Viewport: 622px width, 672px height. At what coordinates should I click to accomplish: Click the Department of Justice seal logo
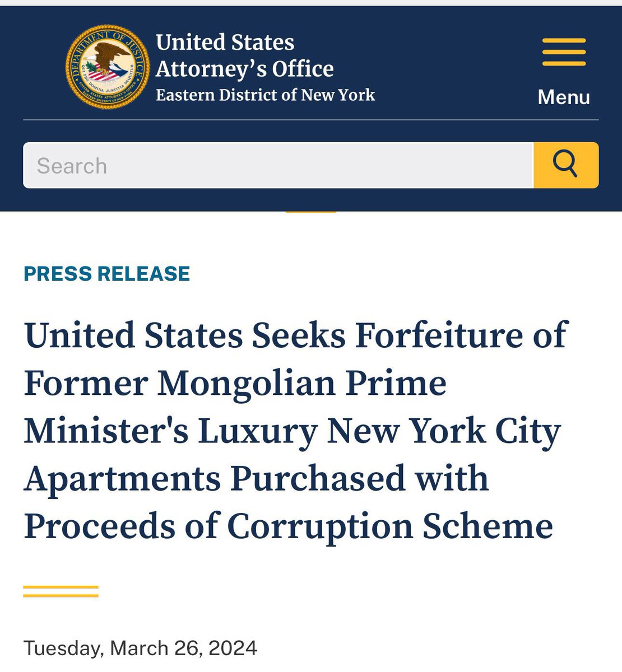108,68
